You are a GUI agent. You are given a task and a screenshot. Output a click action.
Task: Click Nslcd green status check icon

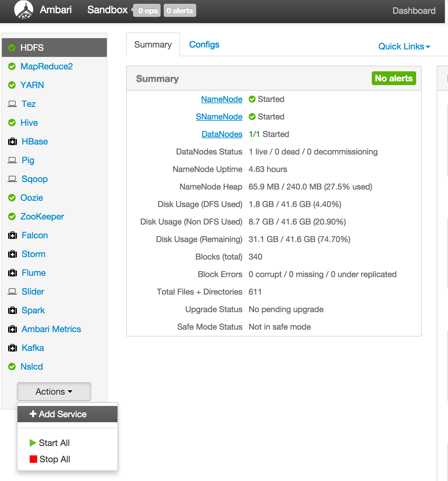(12, 367)
